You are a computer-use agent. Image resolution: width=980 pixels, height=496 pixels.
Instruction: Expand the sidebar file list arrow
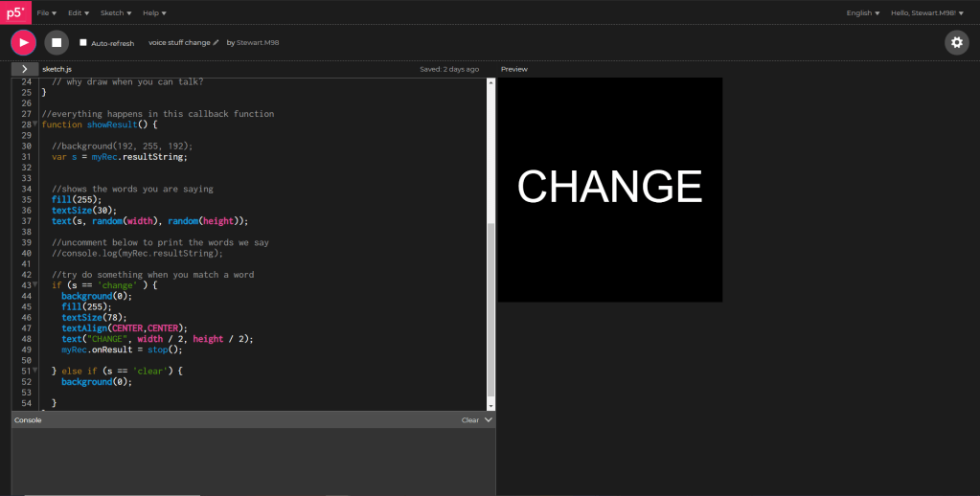click(24, 69)
